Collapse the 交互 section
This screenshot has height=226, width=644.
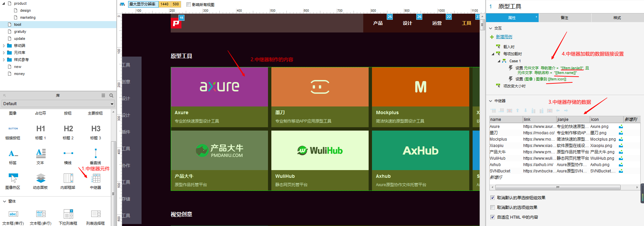pos(490,28)
